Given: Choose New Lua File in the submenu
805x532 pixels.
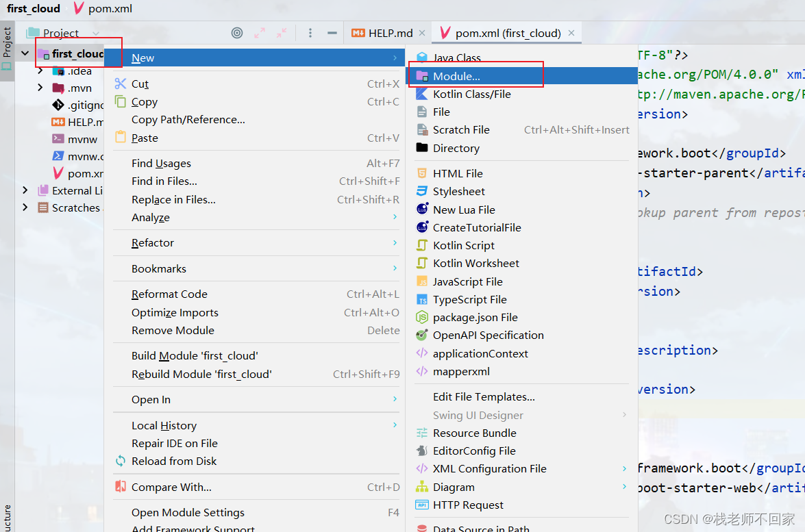Looking at the screenshot, I should click(x=522, y=210).
